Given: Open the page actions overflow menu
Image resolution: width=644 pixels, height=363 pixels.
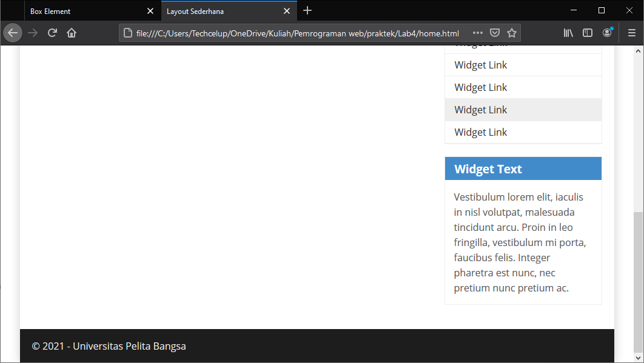Looking at the screenshot, I should click(x=477, y=33).
